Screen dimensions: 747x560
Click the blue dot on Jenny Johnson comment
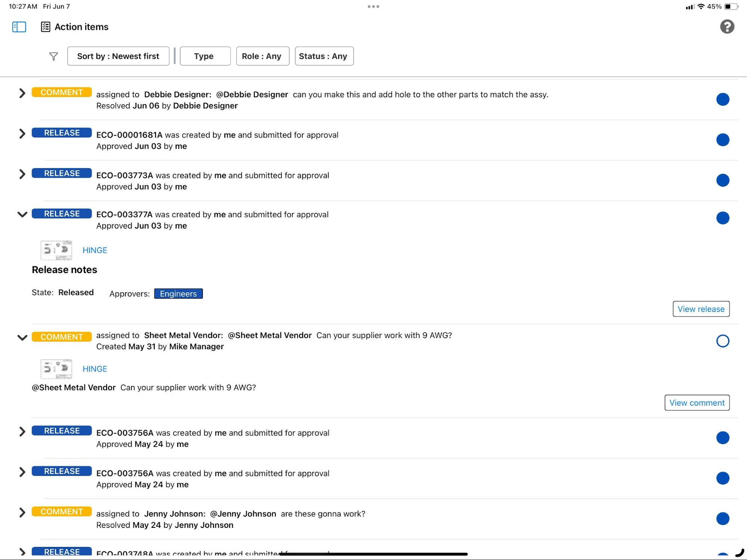pos(722,519)
